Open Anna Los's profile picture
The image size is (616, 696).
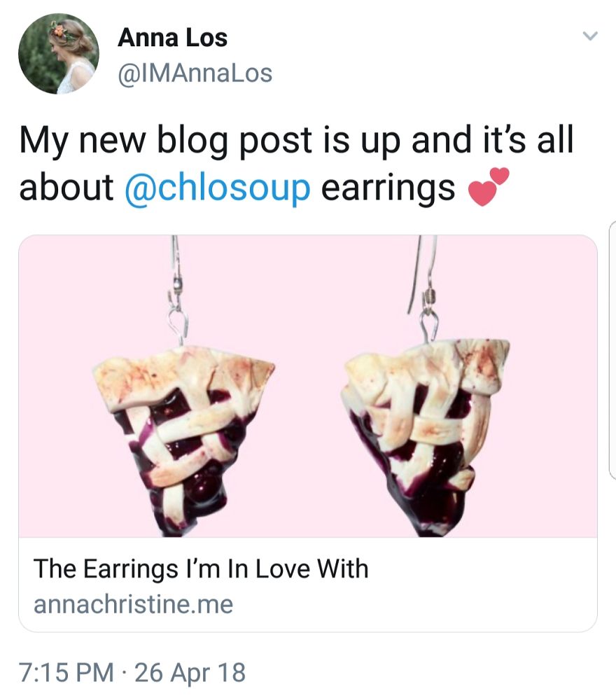(x=59, y=53)
